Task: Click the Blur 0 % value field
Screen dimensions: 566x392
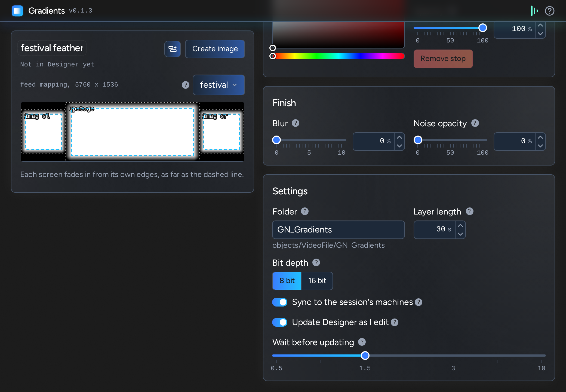Action: pos(374,142)
